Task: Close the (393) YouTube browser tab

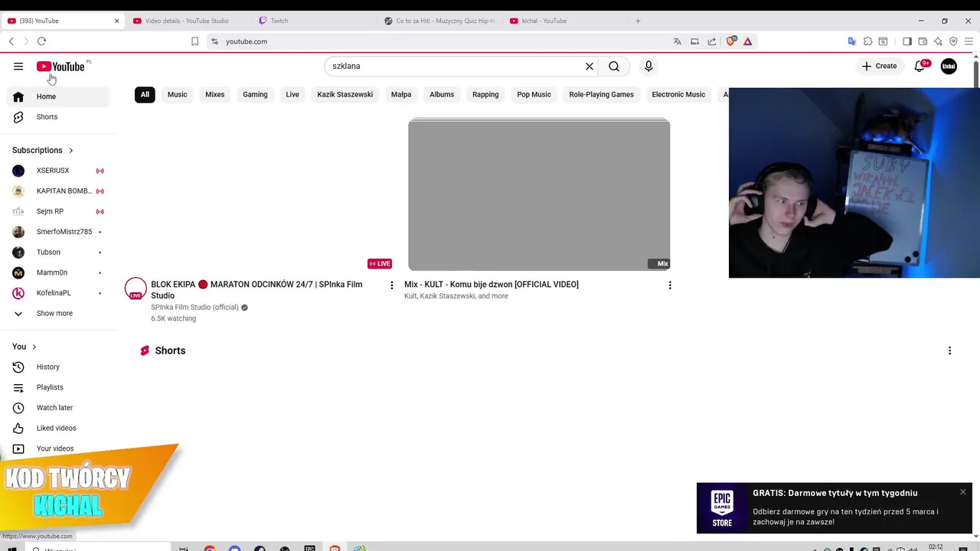Action: 116,21
